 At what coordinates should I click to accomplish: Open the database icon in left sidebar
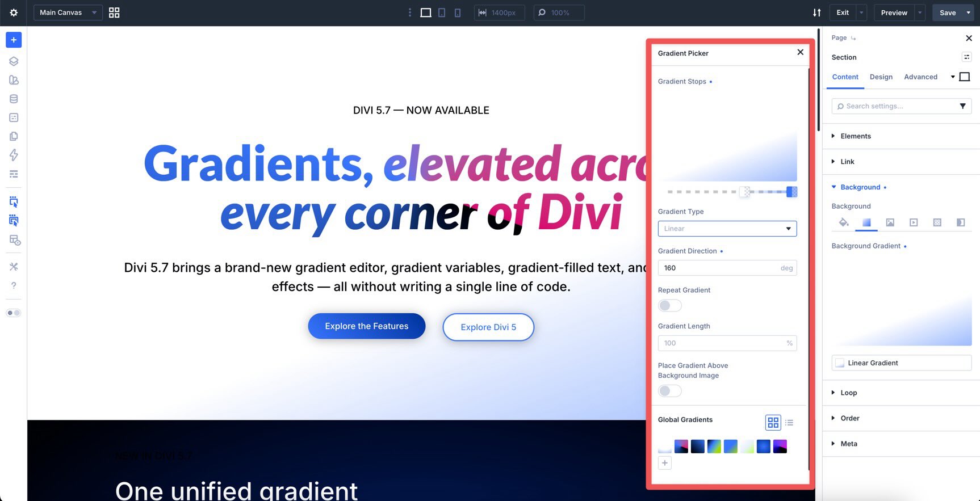tap(14, 99)
